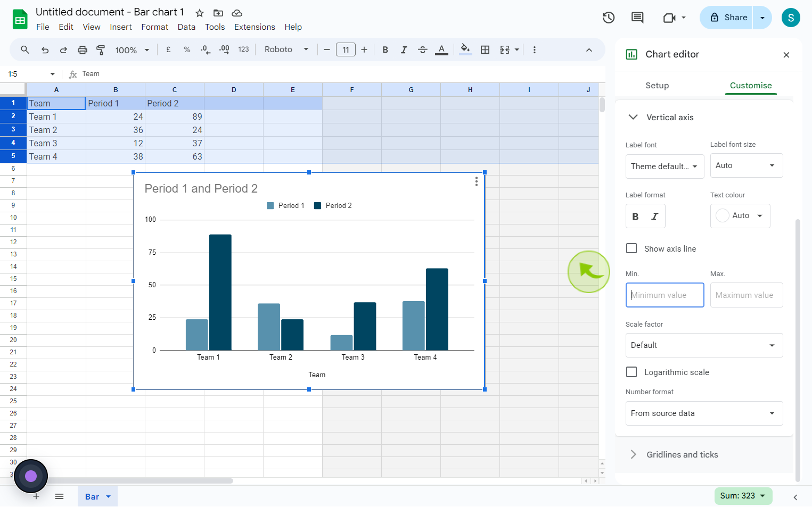Toggle italic axis label format
The height and width of the screenshot is (507, 812).
tap(655, 217)
